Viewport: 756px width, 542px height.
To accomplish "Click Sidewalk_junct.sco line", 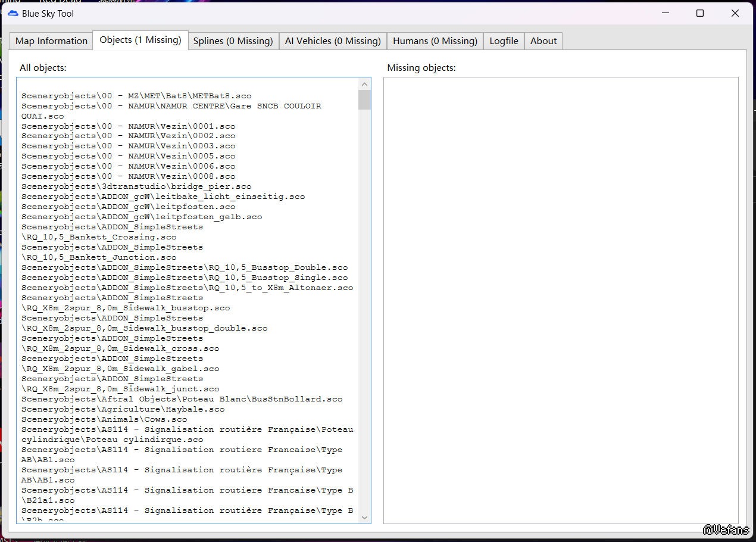I will pos(120,390).
